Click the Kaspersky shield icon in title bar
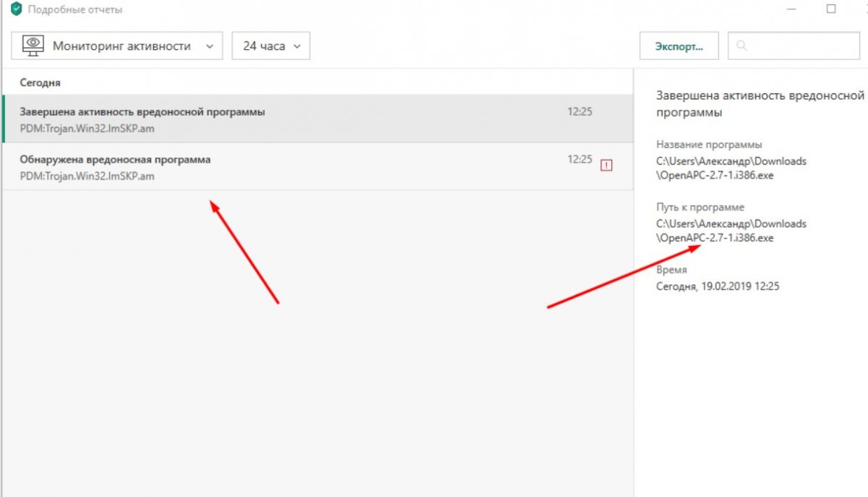868x497 pixels. pyautogui.click(x=16, y=9)
